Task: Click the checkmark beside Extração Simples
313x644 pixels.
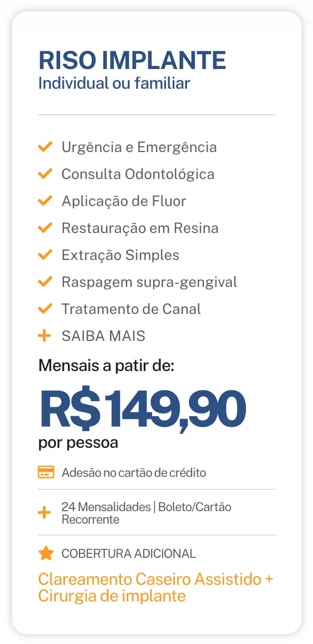Action: [46, 255]
